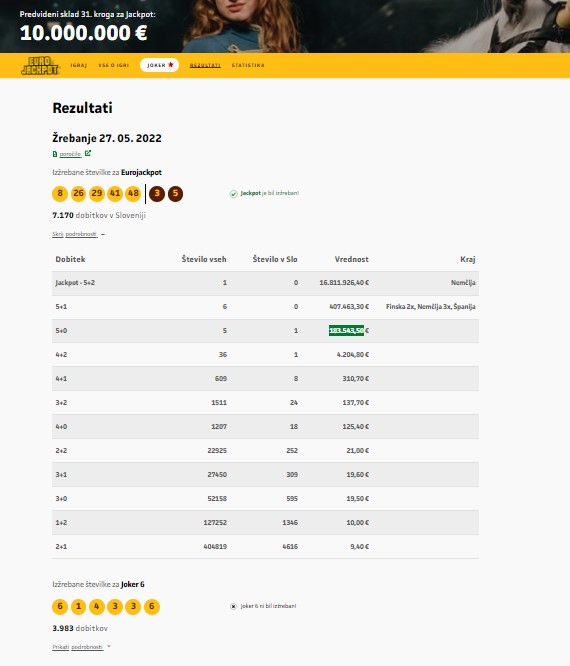The height and width of the screenshot is (666, 570).
Task: Click the Vrednost column header
Action: click(352, 259)
